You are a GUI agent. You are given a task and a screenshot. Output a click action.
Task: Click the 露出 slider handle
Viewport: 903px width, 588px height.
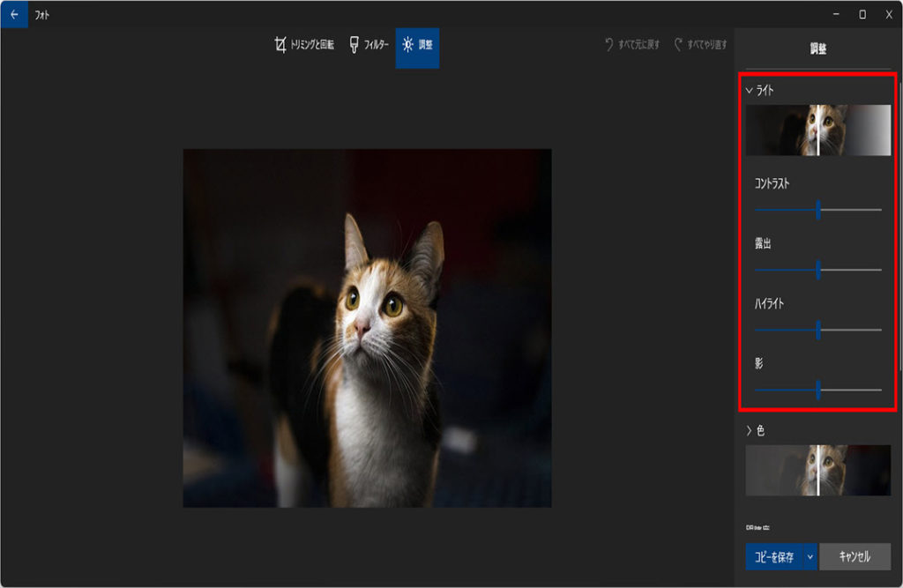pyautogui.click(x=818, y=270)
